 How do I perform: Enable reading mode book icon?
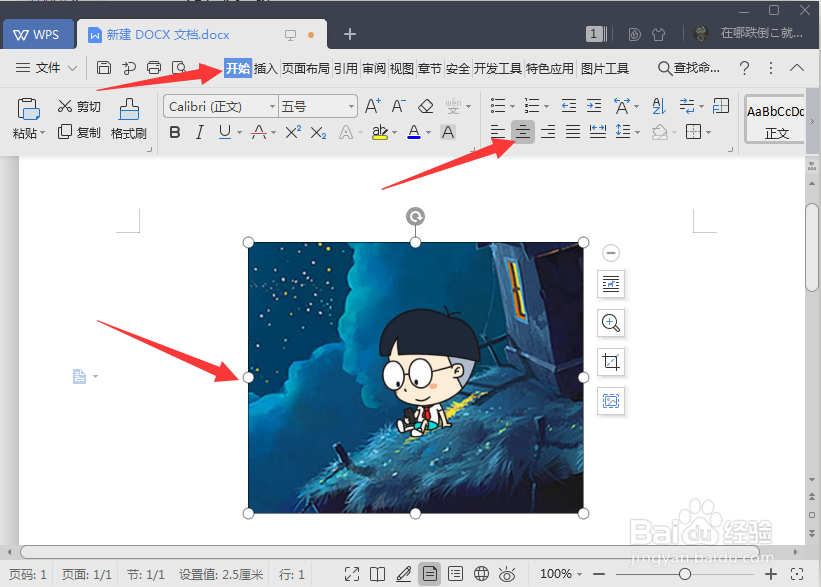click(378, 574)
